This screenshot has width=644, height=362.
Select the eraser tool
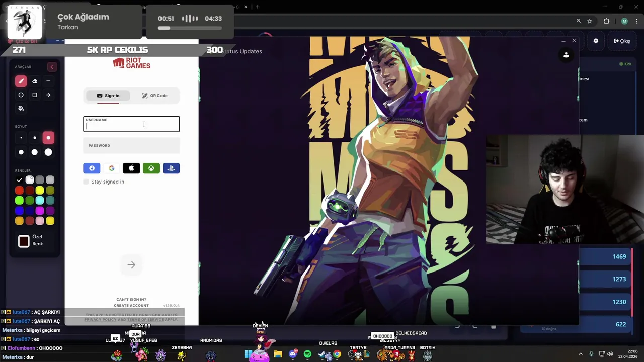tap(35, 81)
